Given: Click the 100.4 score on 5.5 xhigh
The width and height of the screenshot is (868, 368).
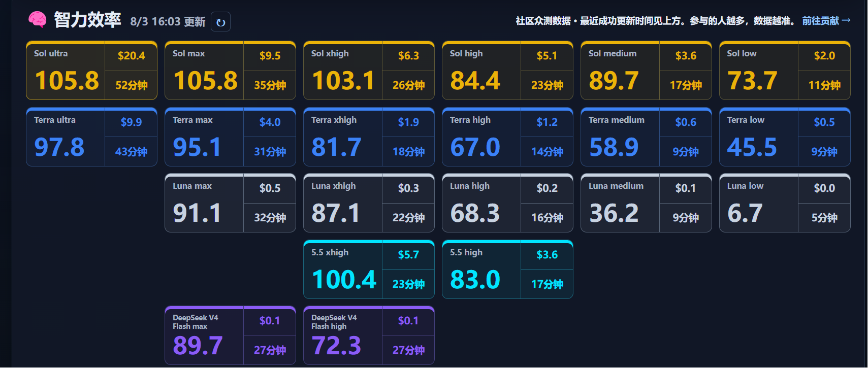Looking at the screenshot, I should pyautogui.click(x=344, y=280).
